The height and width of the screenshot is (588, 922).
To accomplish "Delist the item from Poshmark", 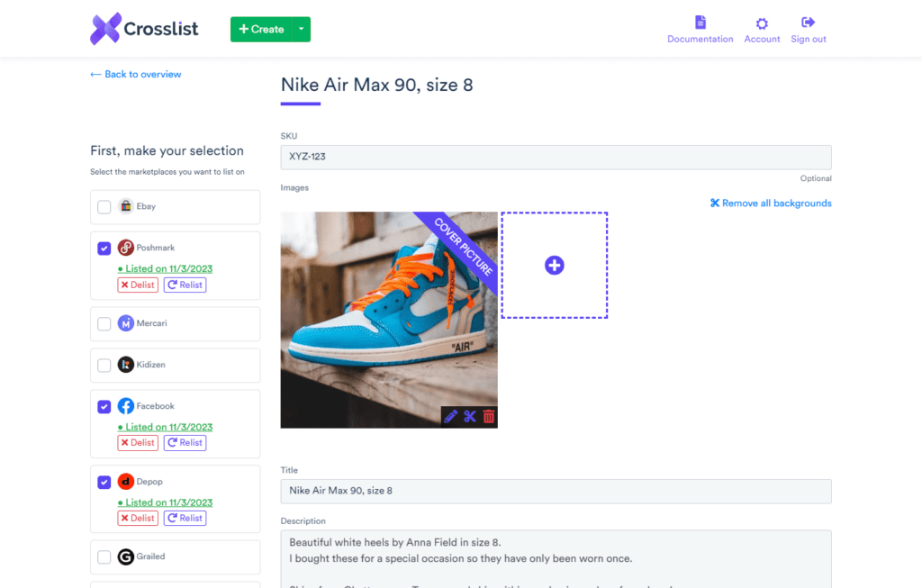I will [137, 284].
